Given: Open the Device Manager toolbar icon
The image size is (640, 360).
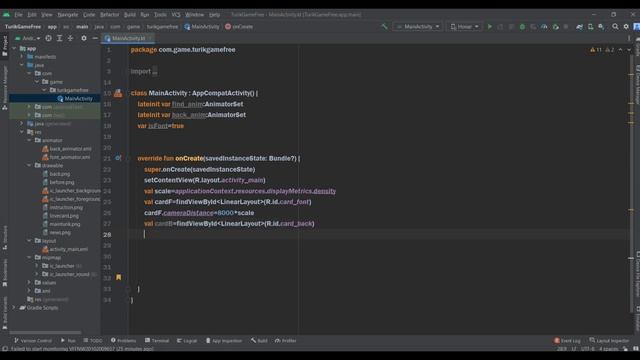Looking at the screenshot, I should click(590, 27).
